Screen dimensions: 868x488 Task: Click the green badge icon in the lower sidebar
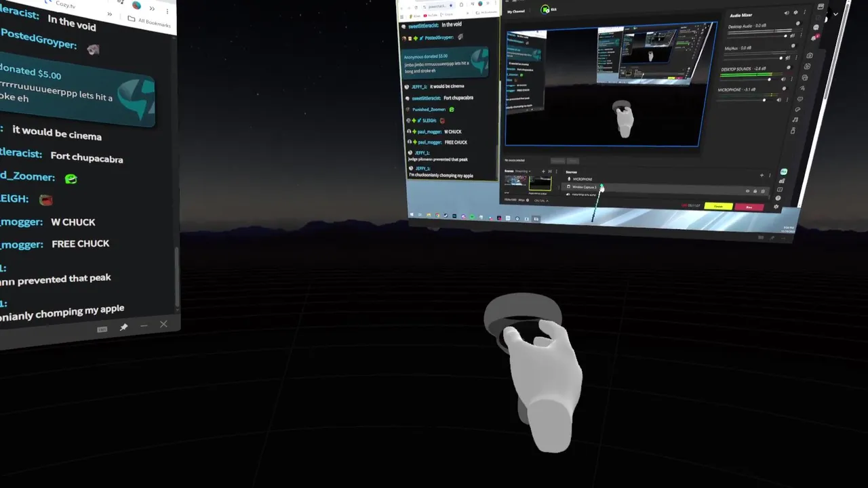(783, 171)
